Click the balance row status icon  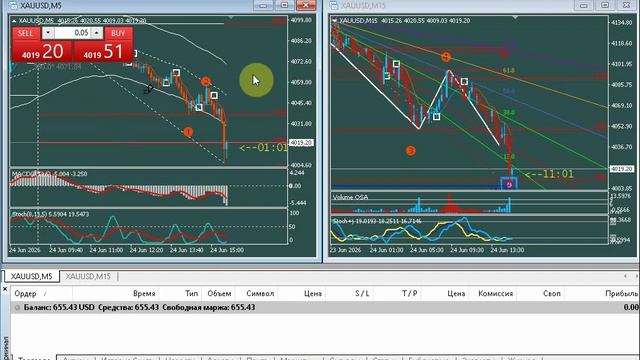click(x=17, y=308)
